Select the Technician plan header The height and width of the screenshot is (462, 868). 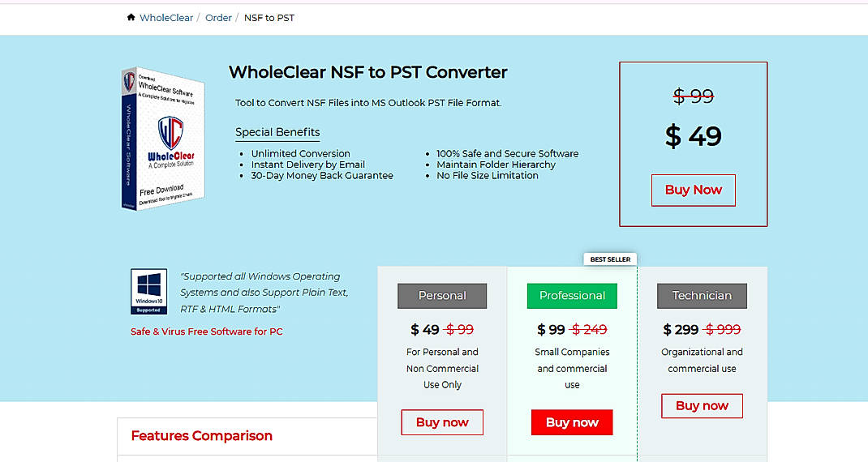coord(702,296)
